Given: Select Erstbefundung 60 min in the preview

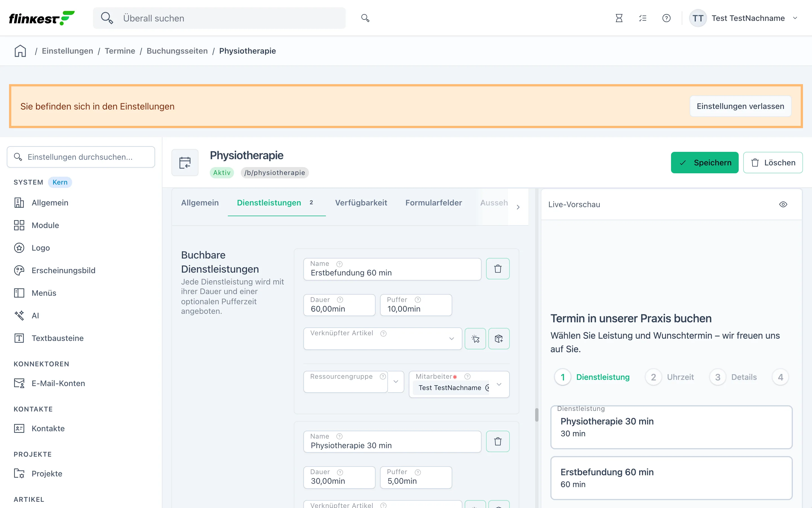Looking at the screenshot, I should click(x=671, y=478).
